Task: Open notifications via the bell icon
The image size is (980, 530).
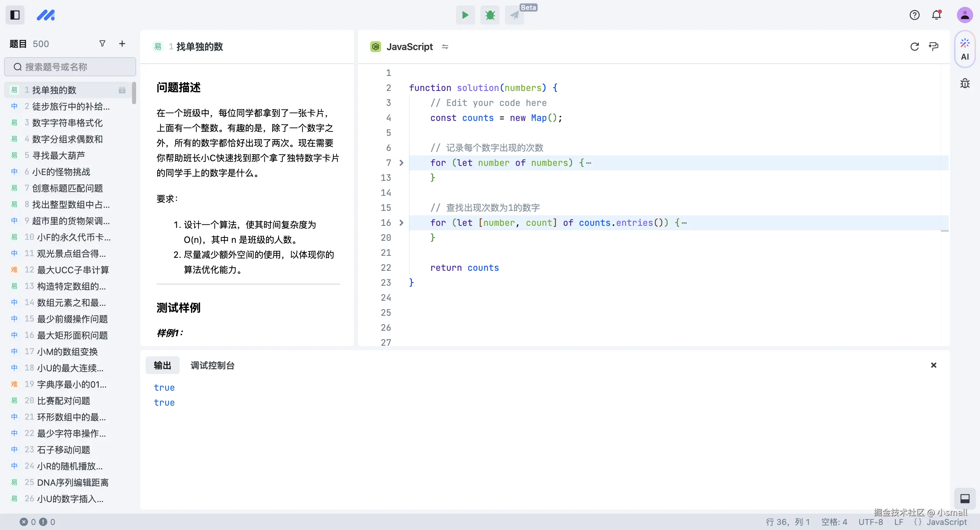Action: tap(937, 15)
